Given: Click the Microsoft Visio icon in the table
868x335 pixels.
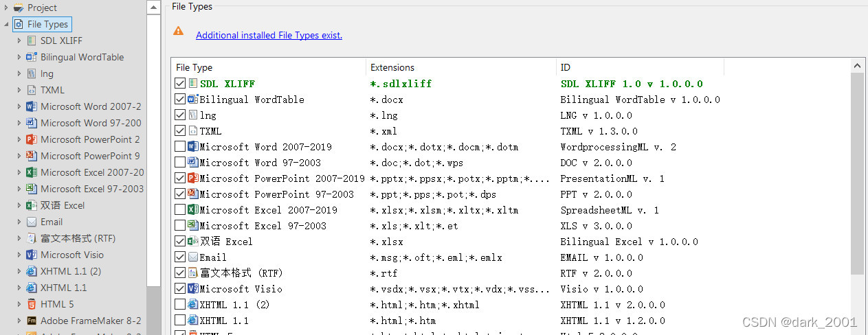Looking at the screenshot, I should point(192,289).
